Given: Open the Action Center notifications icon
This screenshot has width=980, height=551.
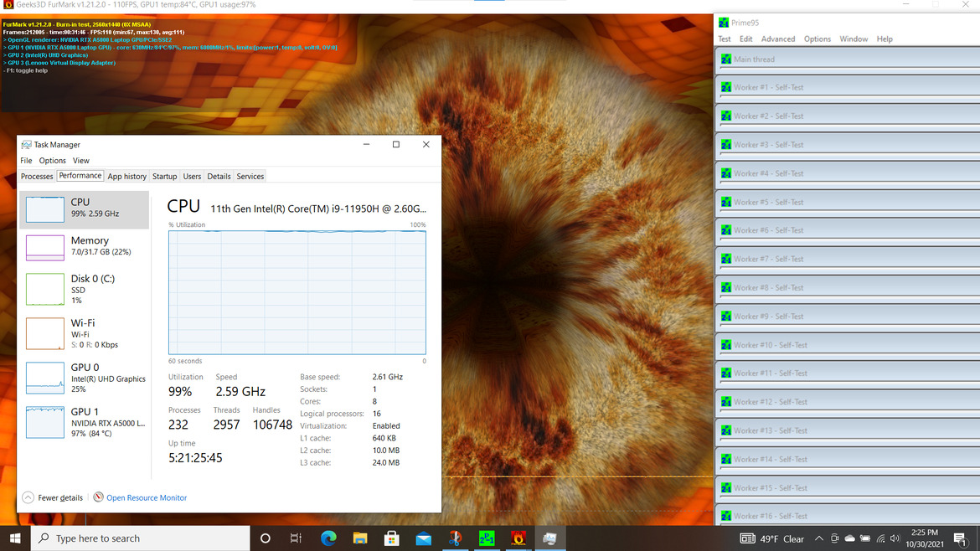Looking at the screenshot, I should tap(961, 538).
